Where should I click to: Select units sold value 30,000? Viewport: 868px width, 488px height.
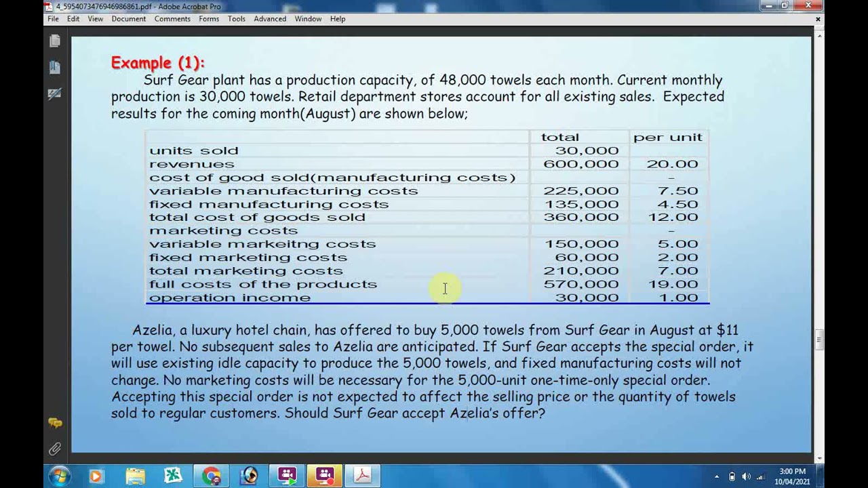587,150
